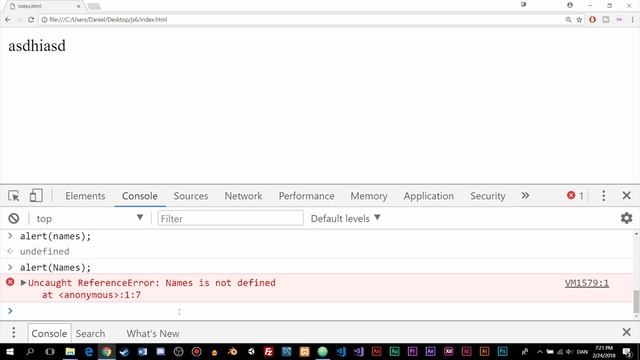The width and height of the screenshot is (640, 360).
Task: Open Unity from the taskbar
Action: click(251, 351)
